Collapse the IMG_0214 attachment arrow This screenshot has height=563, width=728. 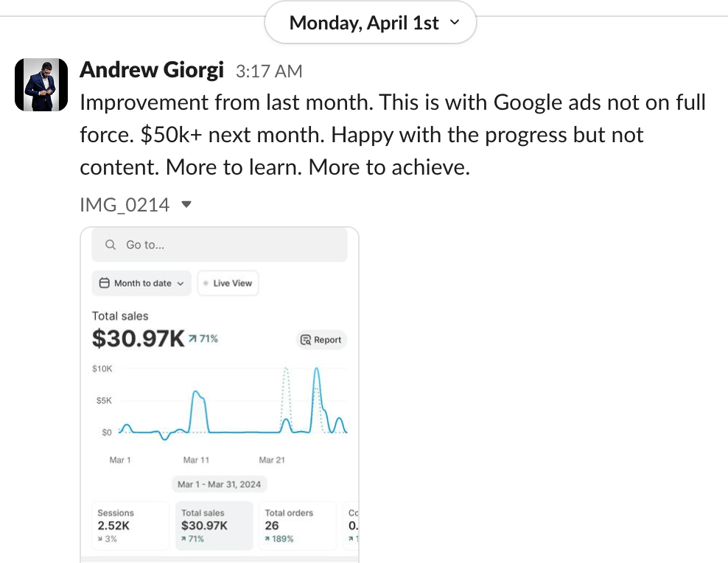(186, 204)
